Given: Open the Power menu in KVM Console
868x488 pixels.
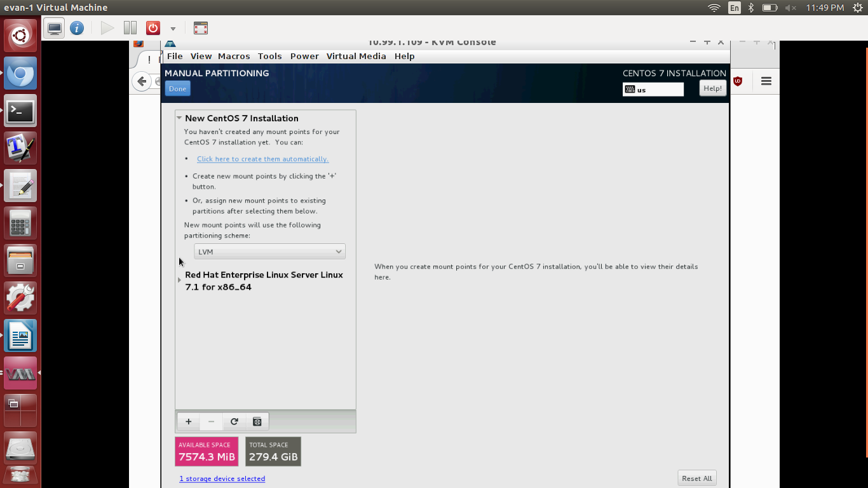Looking at the screenshot, I should click(x=304, y=56).
